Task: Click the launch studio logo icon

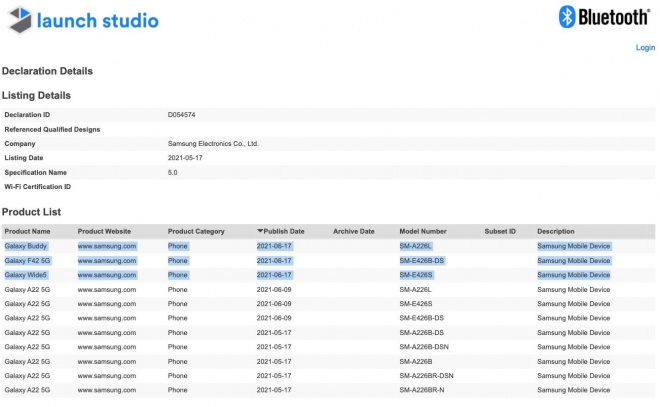Action: click(20, 20)
